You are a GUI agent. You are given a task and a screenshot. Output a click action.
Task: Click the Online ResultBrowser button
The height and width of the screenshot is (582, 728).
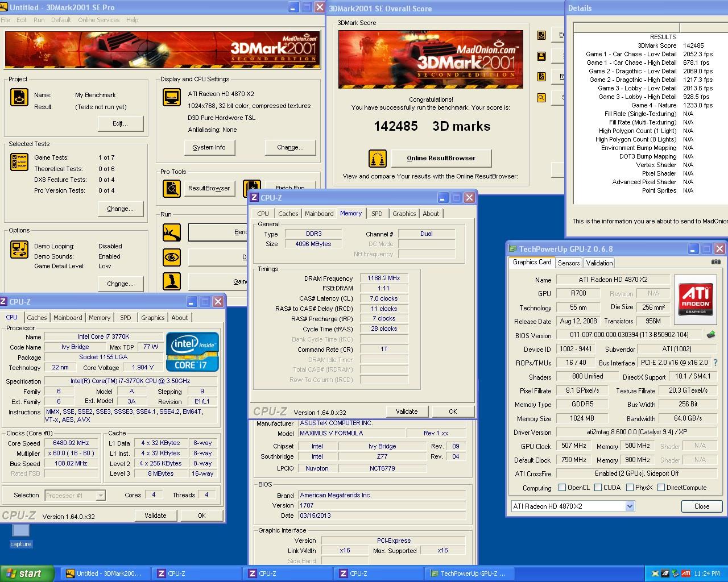(441, 158)
